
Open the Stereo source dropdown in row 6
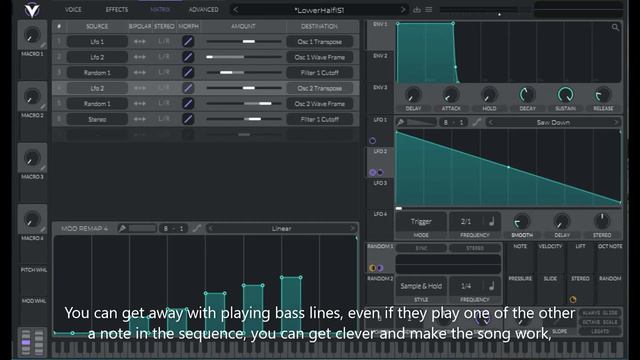click(97, 119)
